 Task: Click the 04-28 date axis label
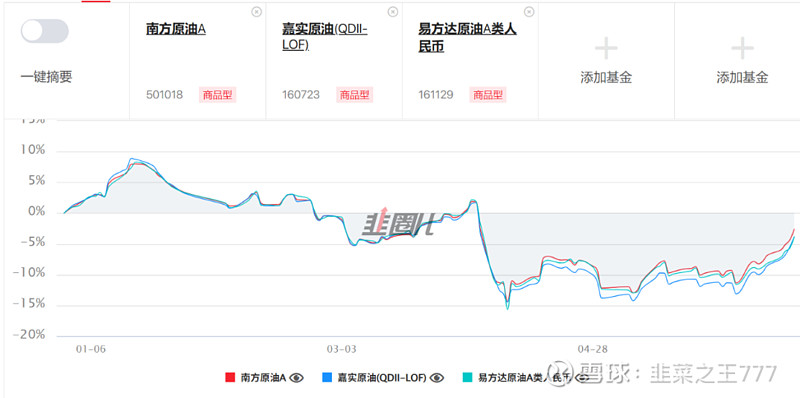592,350
